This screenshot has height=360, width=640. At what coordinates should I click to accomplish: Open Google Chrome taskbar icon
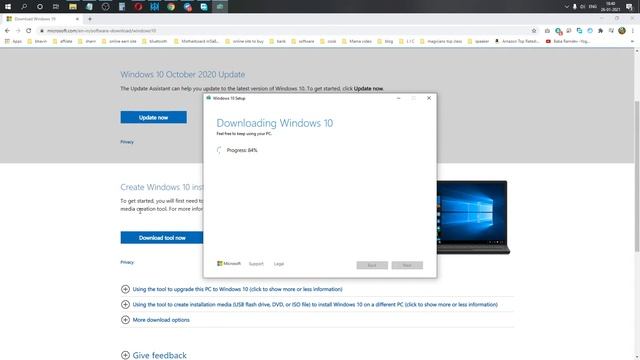pyautogui.click(x=171, y=7)
